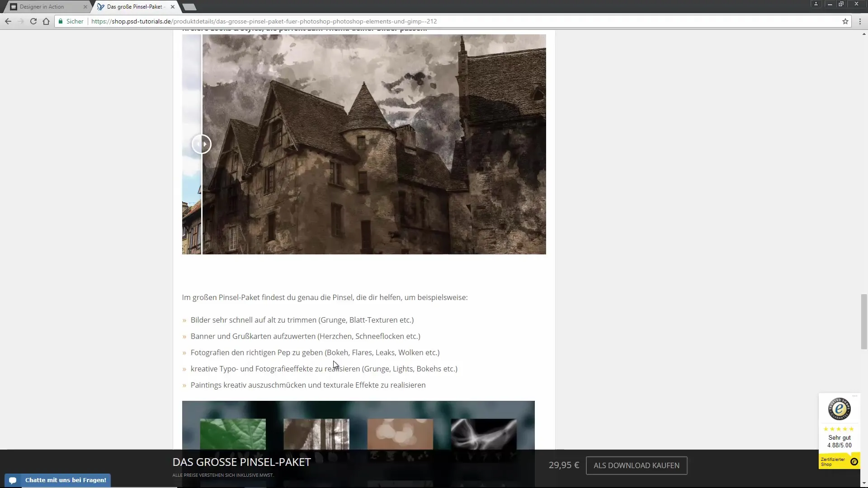
Task: Open a new browser tab
Action: [189, 7]
